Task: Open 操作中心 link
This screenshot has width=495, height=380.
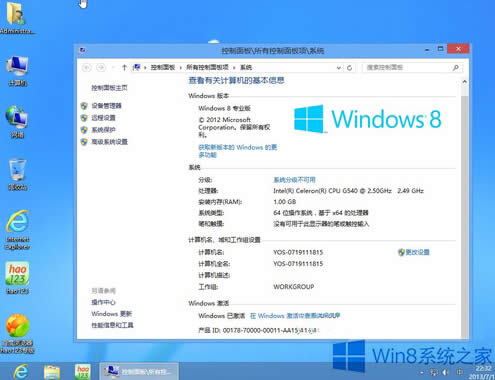Action: click(103, 302)
